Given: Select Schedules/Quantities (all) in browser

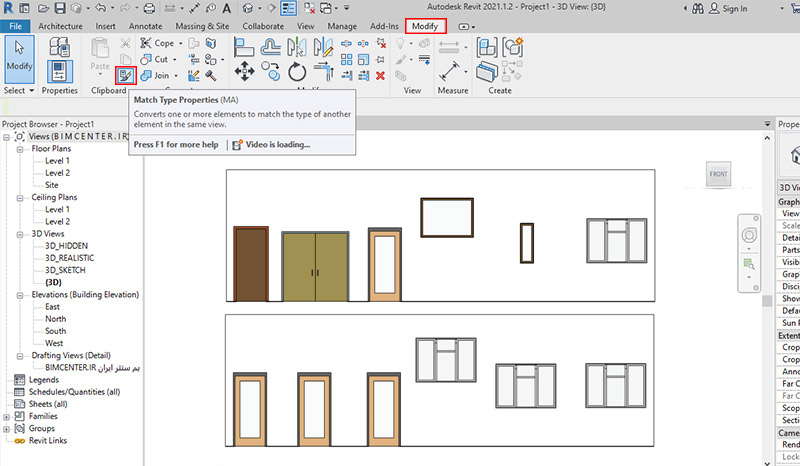Looking at the screenshot, I should [x=74, y=392].
